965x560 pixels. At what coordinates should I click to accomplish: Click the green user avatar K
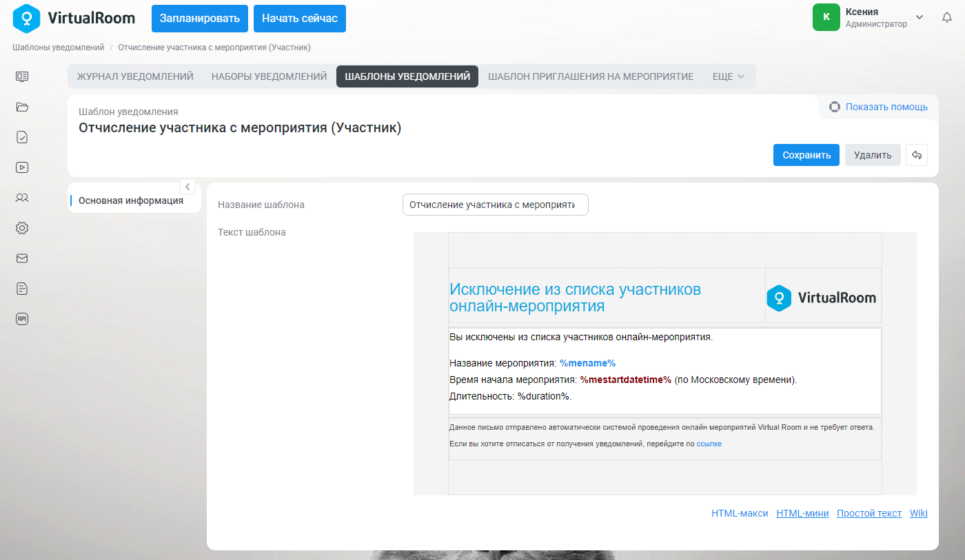click(826, 17)
